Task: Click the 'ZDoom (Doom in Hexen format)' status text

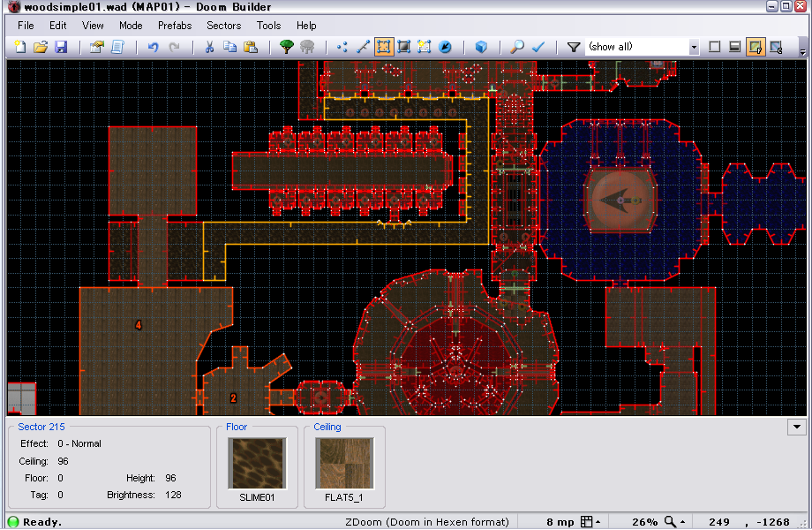Action: click(427, 522)
